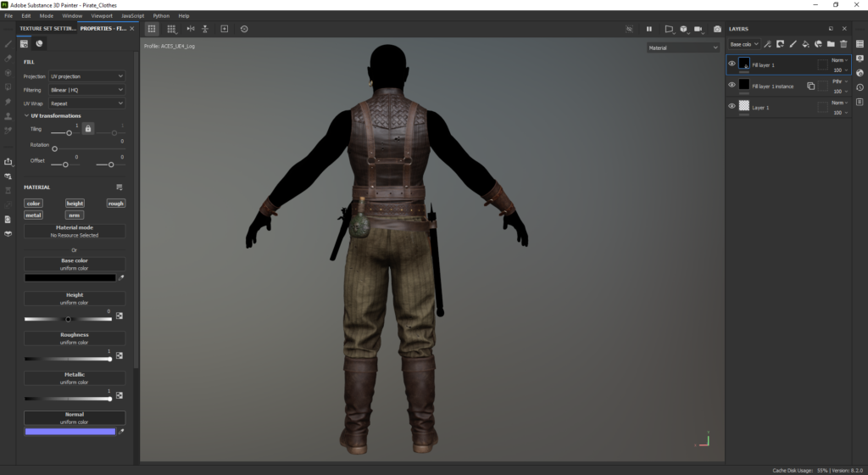The image size is (868, 475).
Task: Click the Base color uniform color button
Action: (x=75, y=264)
